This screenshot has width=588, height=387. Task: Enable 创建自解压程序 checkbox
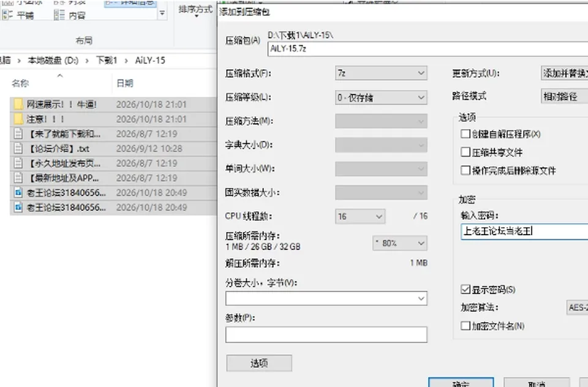(466, 134)
